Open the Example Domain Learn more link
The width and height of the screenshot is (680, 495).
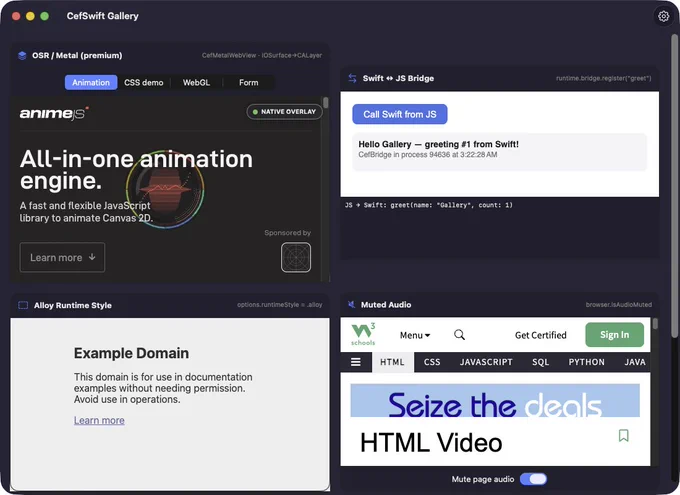(99, 420)
